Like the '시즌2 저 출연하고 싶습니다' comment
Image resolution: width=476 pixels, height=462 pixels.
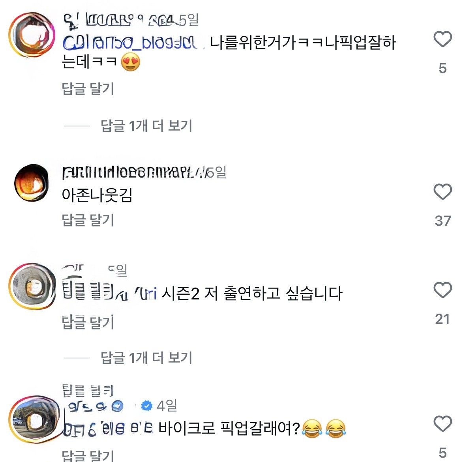click(x=442, y=290)
